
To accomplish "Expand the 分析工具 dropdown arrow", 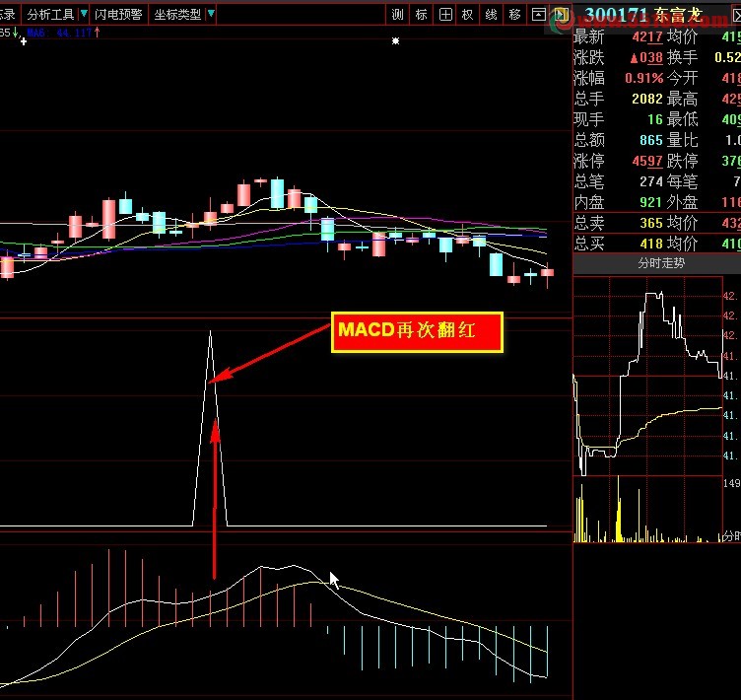I will coord(84,14).
